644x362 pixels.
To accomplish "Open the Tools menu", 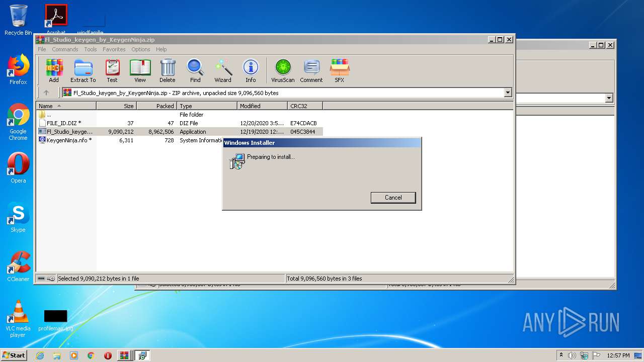I will (x=91, y=49).
